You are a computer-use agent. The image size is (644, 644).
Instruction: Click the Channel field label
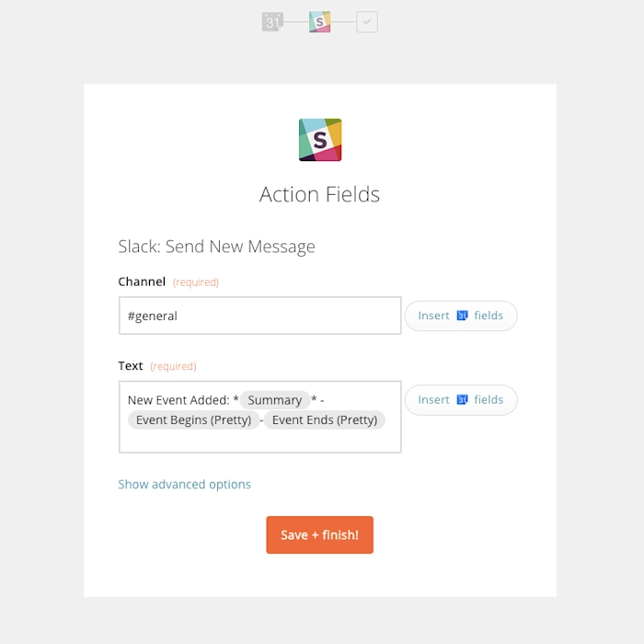[x=142, y=282]
